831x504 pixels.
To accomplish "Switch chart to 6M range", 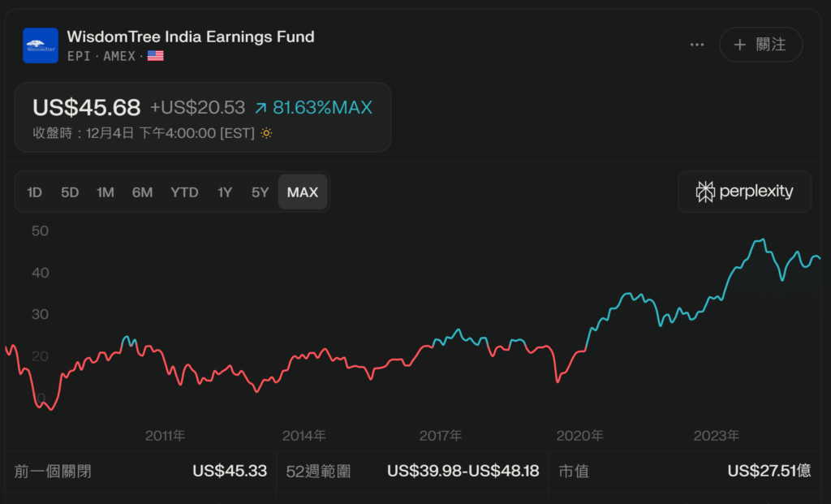I will [x=142, y=192].
